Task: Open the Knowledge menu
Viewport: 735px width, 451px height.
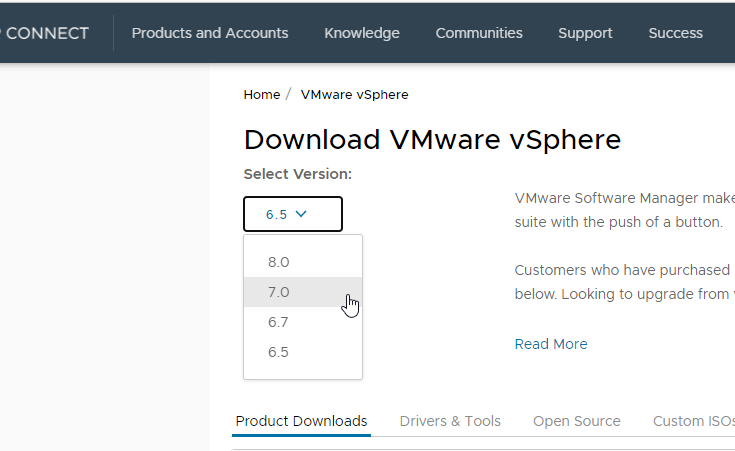Action: tap(362, 33)
